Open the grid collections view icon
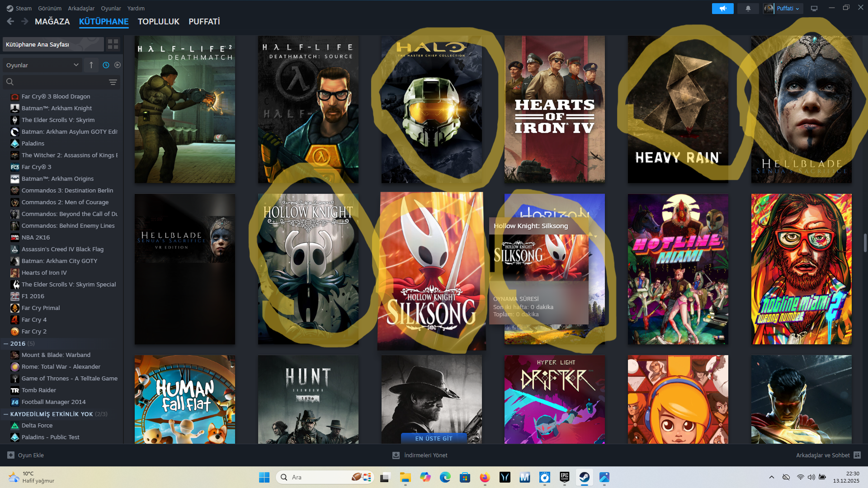The height and width of the screenshot is (488, 868). [x=113, y=44]
